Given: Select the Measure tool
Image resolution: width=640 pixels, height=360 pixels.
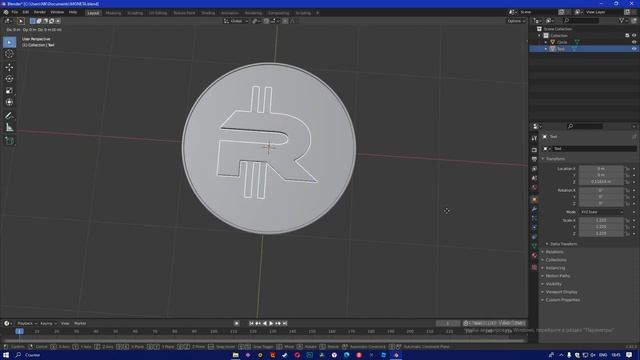Looking at the screenshot, I should point(9,128).
